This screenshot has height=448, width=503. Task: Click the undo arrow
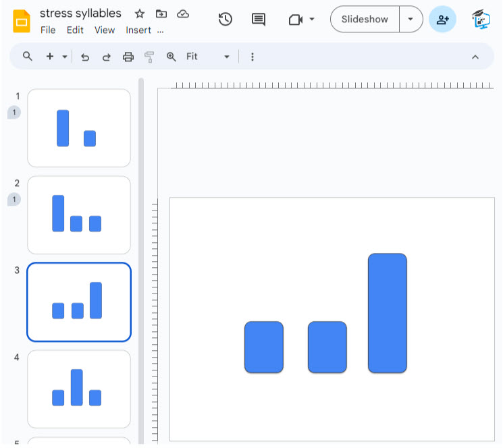(x=85, y=57)
